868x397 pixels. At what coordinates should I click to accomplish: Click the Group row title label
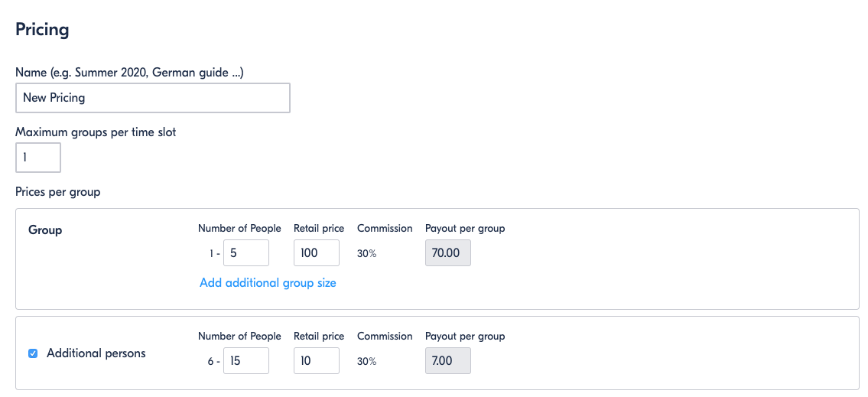(45, 229)
